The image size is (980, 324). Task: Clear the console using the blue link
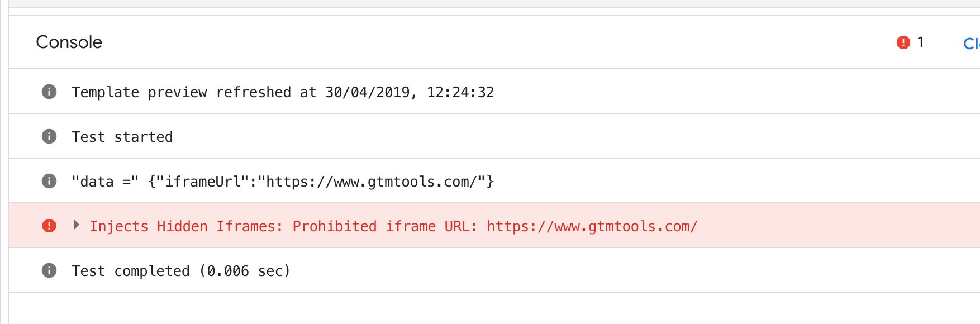(972, 43)
